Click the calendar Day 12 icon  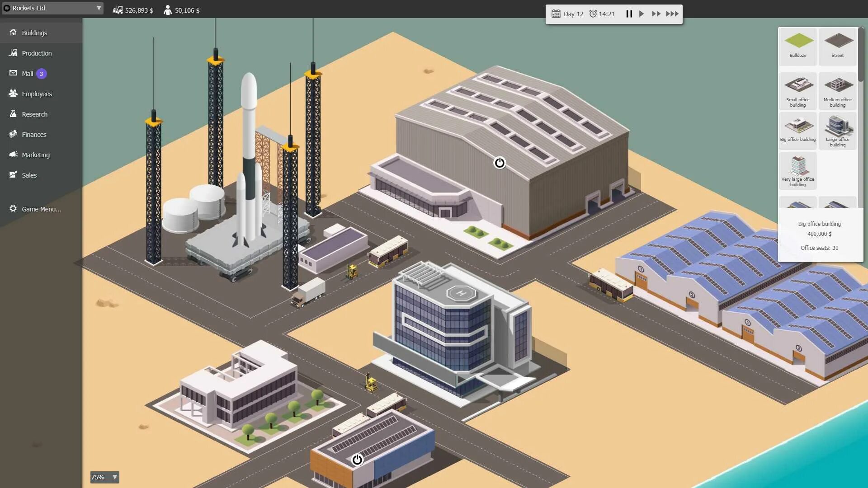(556, 14)
